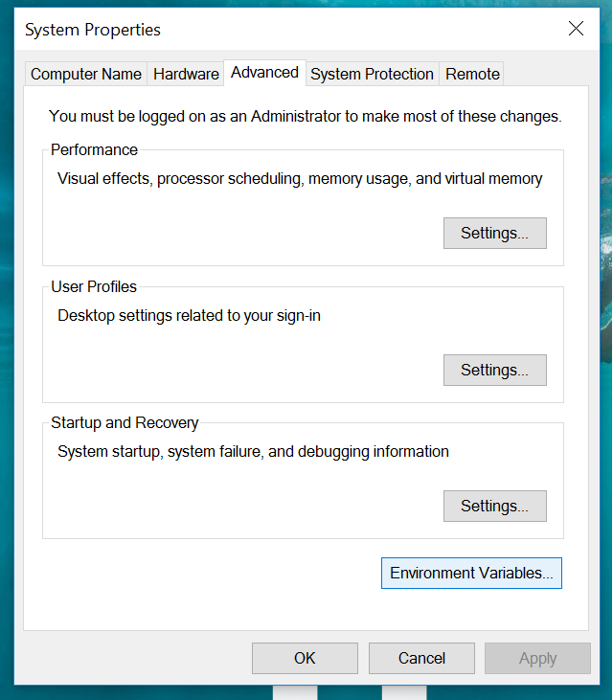613x700 pixels.
Task: Click the Administrator logon notice text
Action: (306, 116)
